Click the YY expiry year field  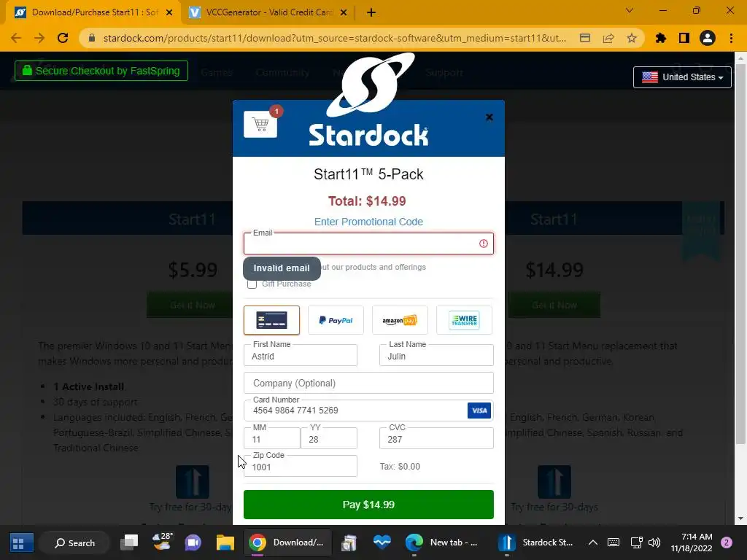point(329,438)
